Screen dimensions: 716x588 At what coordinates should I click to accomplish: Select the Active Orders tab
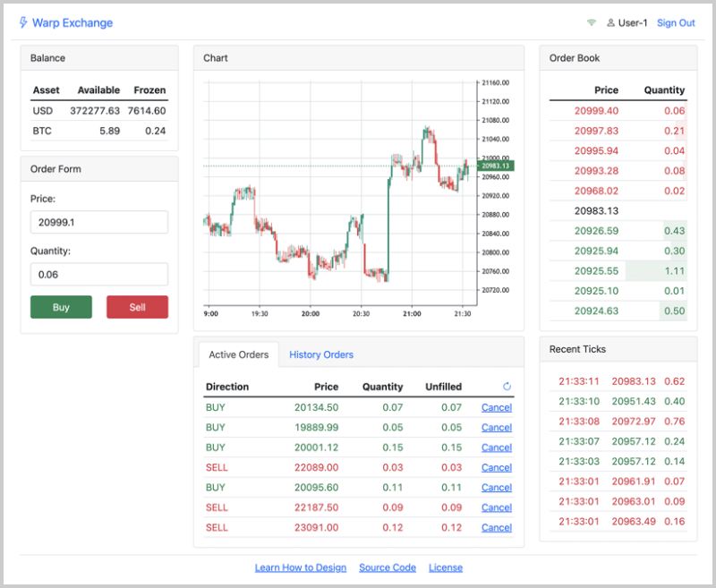point(237,354)
